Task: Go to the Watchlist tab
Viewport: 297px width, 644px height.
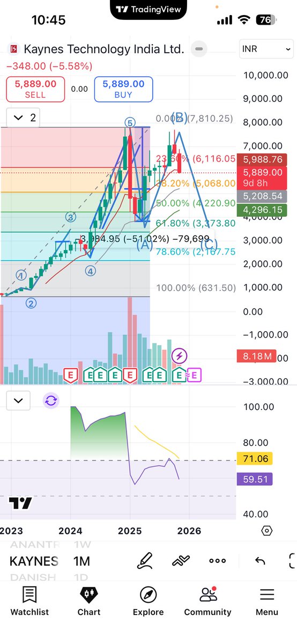Action: pyautogui.click(x=29, y=601)
